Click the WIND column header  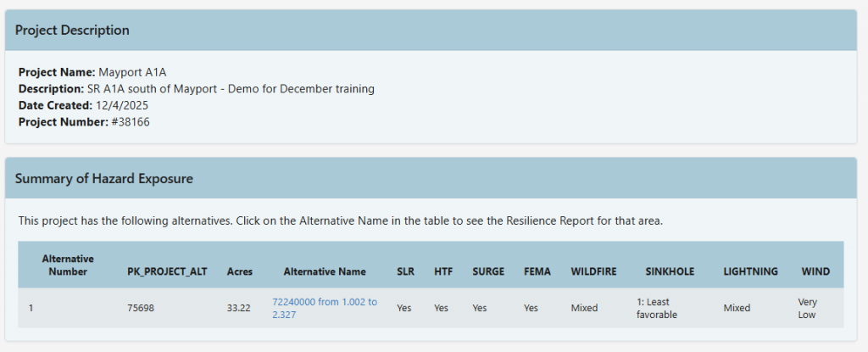click(815, 271)
